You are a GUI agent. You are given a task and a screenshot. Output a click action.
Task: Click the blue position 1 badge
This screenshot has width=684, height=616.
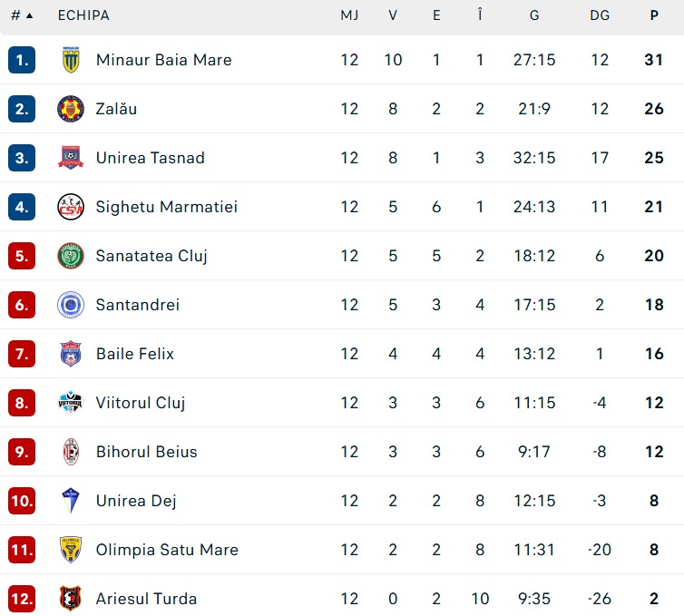[x=22, y=60]
